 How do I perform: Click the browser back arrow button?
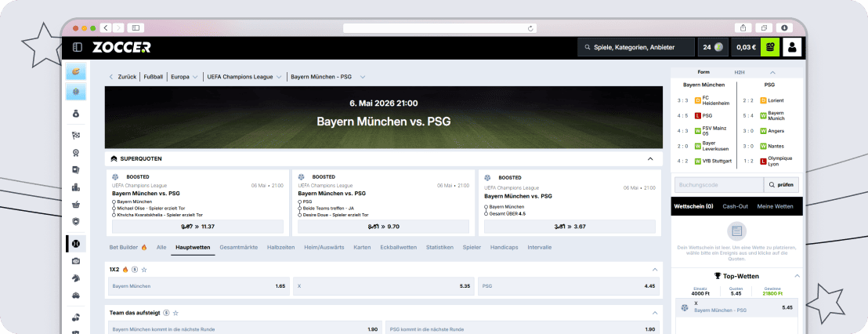point(107,27)
